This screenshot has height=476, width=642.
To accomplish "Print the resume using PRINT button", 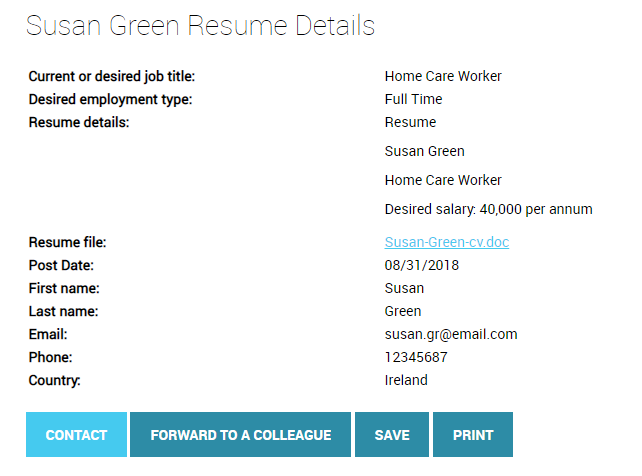I will point(473,434).
